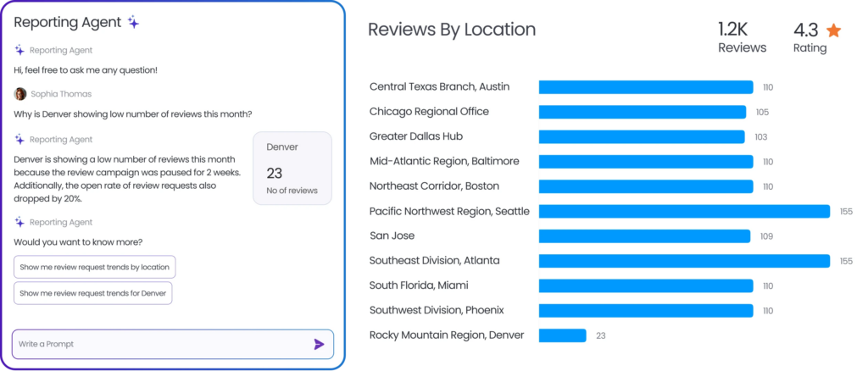Select the San Jose location label
This screenshot has height=371, width=868.
[392, 235]
